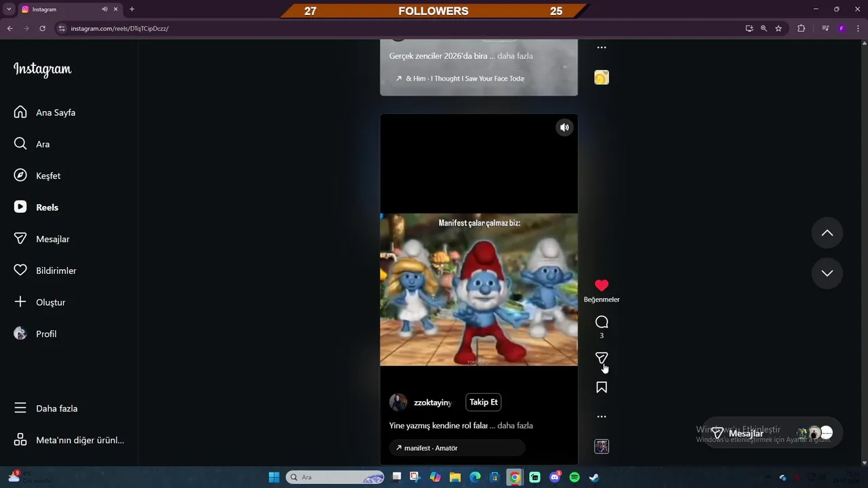Open more options of previous reel
Viewport: 868px width, 488px height.
601,47
